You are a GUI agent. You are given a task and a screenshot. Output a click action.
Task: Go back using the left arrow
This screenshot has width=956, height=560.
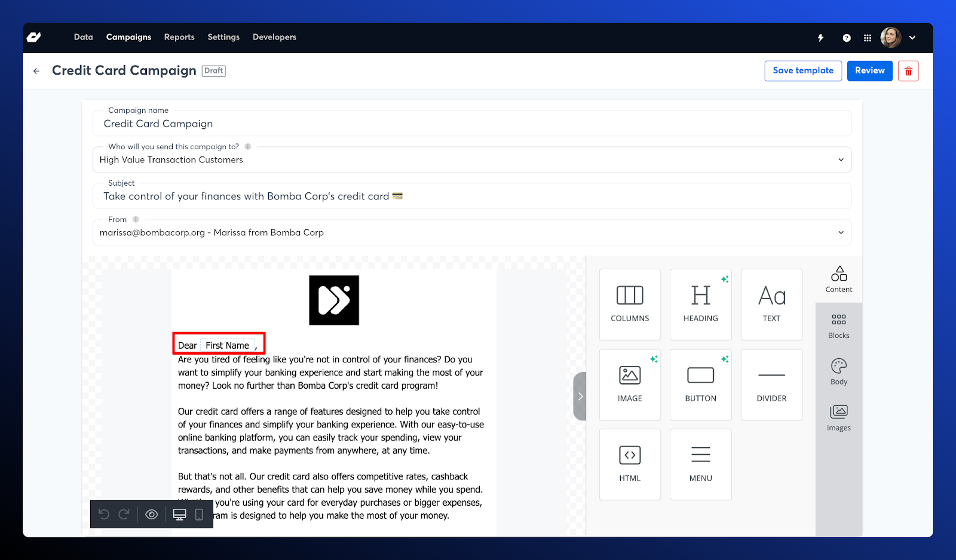coord(36,71)
